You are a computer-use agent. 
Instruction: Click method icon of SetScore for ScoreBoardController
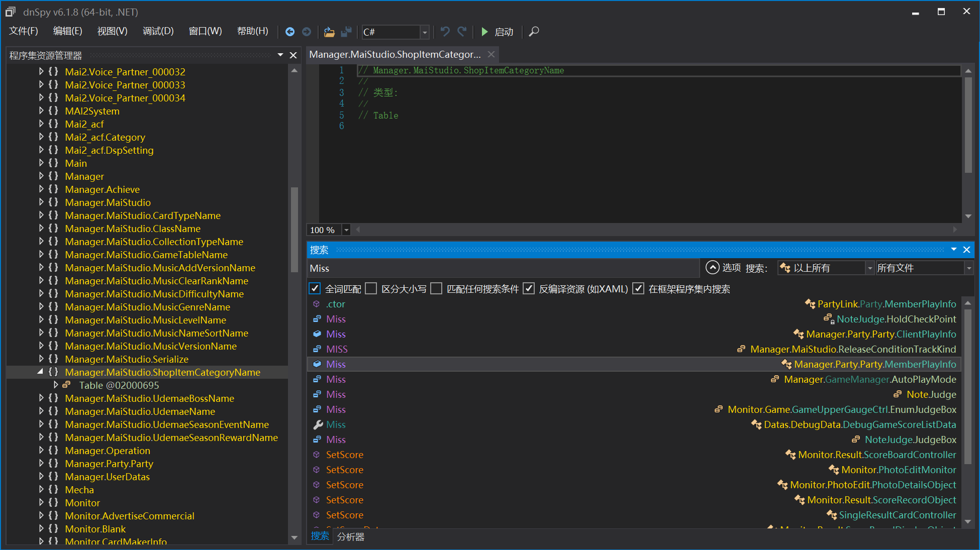pyautogui.click(x=317, y=455)
